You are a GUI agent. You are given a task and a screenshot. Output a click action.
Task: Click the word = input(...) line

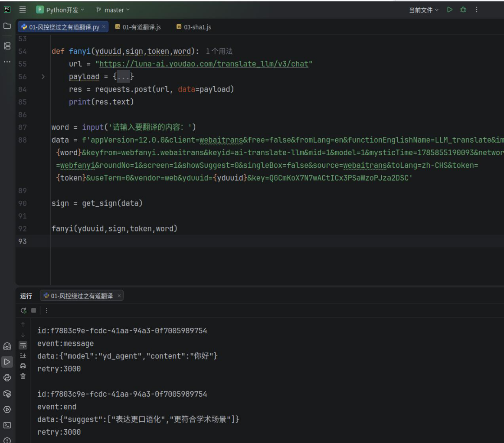pyautogui.click(x=124, y=127)
